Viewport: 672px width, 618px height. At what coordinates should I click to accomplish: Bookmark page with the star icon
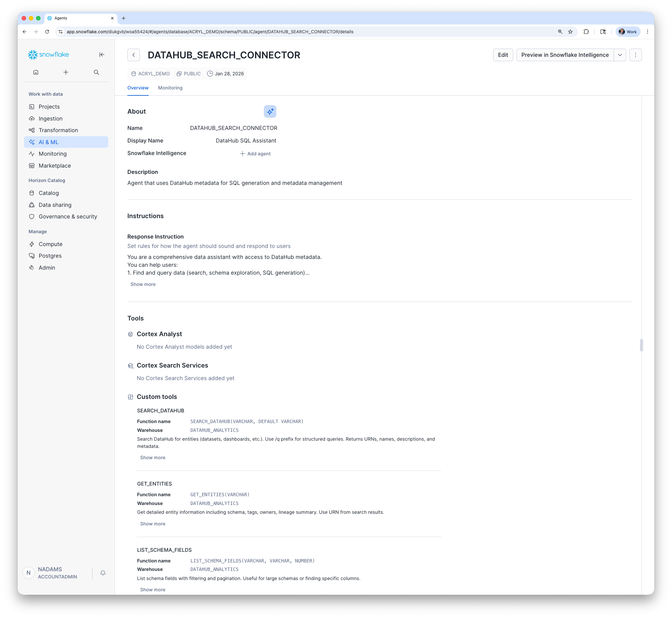click(570, 32)
